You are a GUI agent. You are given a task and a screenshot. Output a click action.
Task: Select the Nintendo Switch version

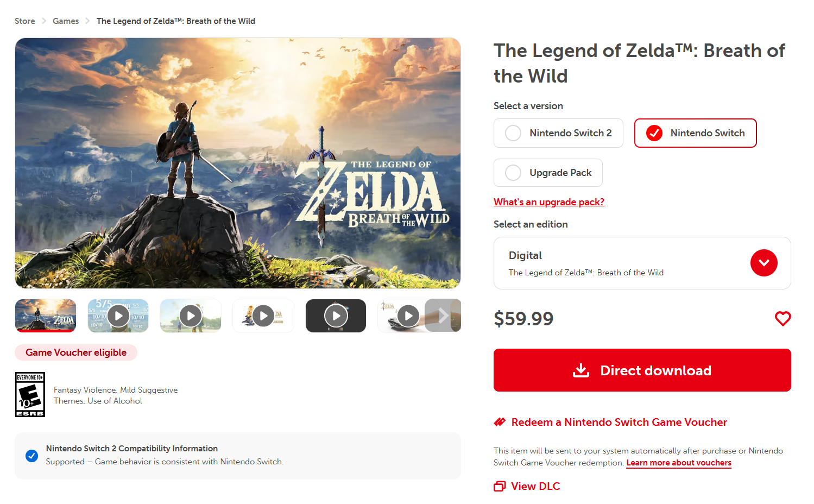[x=695, y=133]
